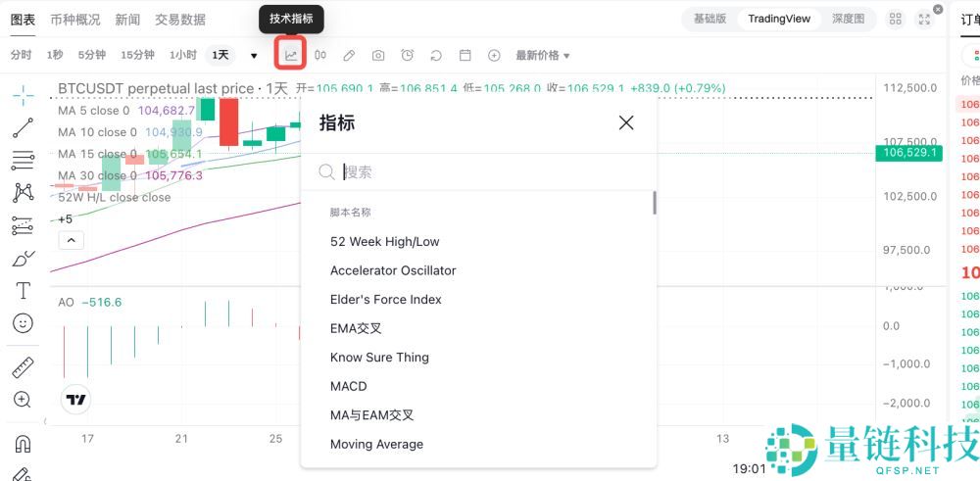Click the 搜索 search field
This screenshot has height=481, width=980.
[478, 171]
